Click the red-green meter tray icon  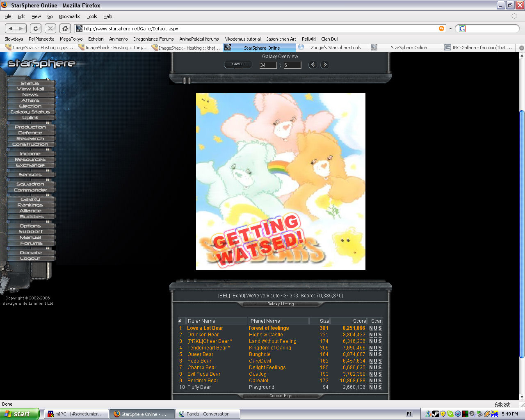[x=465, y=414]
